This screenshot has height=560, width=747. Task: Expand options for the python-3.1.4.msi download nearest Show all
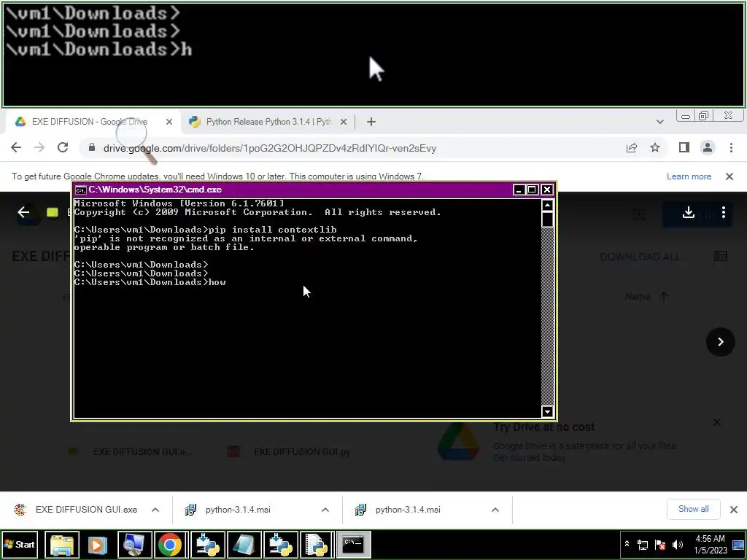(x=495, y=510)
